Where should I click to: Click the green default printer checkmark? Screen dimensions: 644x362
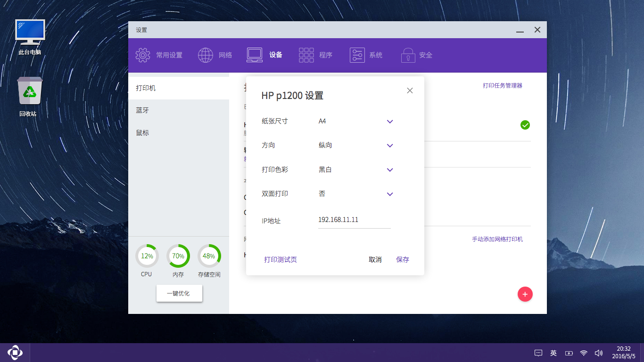[525, 125]
